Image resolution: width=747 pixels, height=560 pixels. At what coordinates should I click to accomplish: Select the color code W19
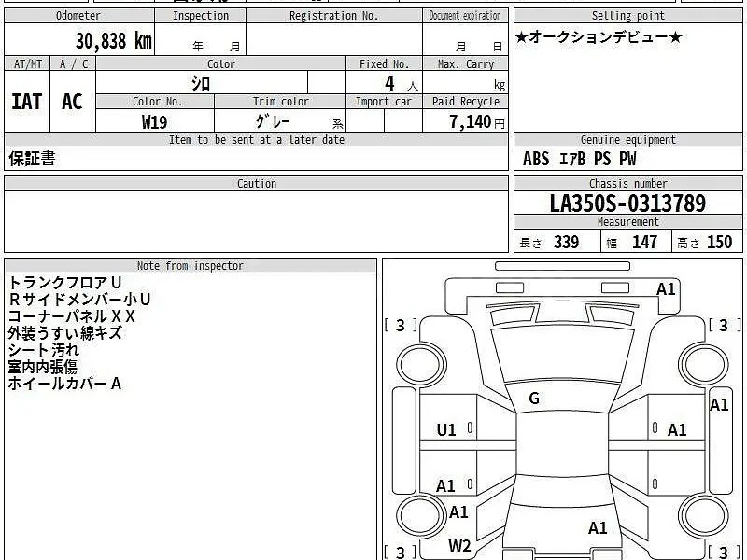click(x=155, y=122)
